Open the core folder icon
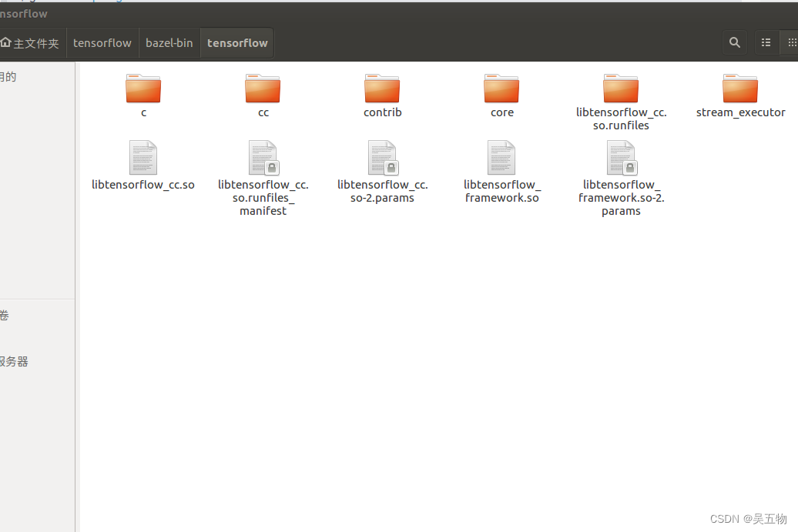798x532 pixels. [x=501, y=89]
